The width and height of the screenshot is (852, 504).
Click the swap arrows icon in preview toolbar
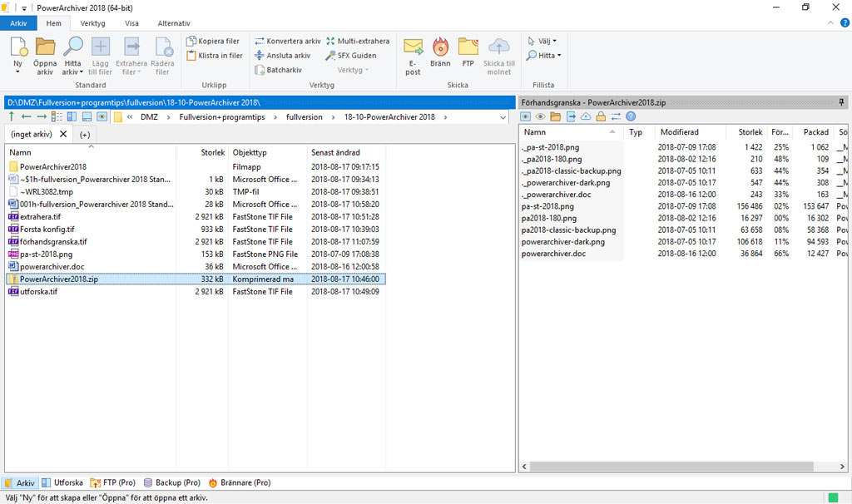click(x=616, y=116)
